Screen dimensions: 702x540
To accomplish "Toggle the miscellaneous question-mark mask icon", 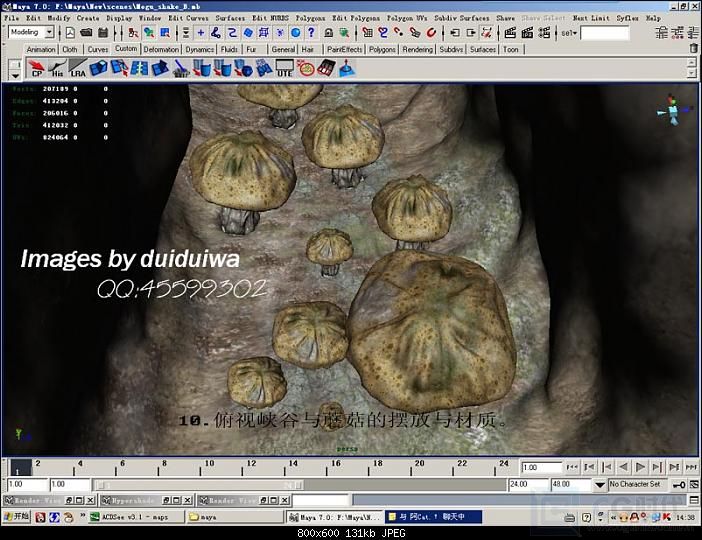I will (x=312, y=33).
